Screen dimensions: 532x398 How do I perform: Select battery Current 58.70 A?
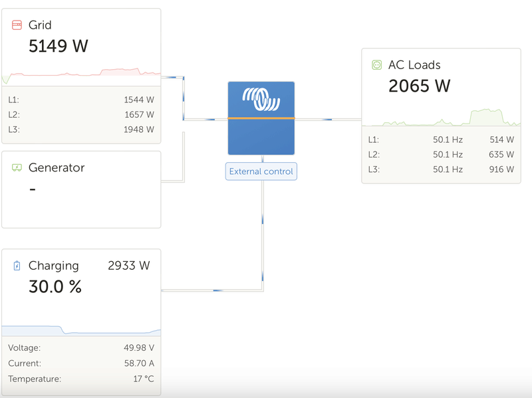click(139, 363)
